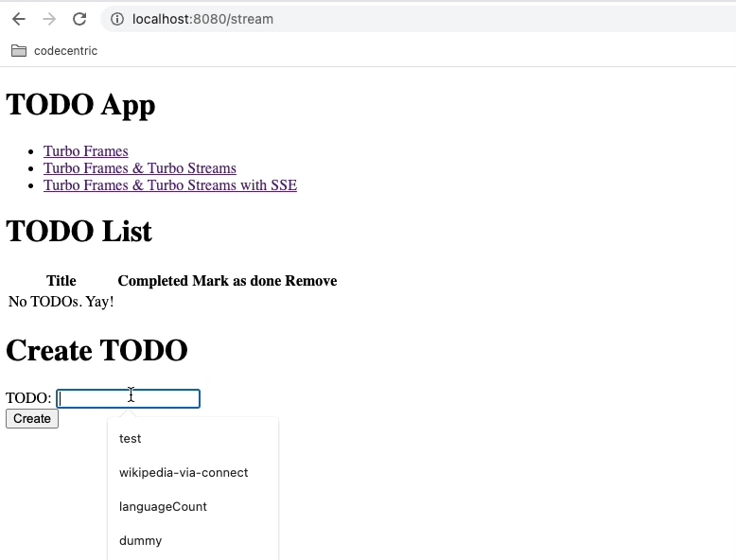The width and height of the screenshot is (736, 560).
Task: Open the link labeled only Turbo Frames
Action: 85,151
